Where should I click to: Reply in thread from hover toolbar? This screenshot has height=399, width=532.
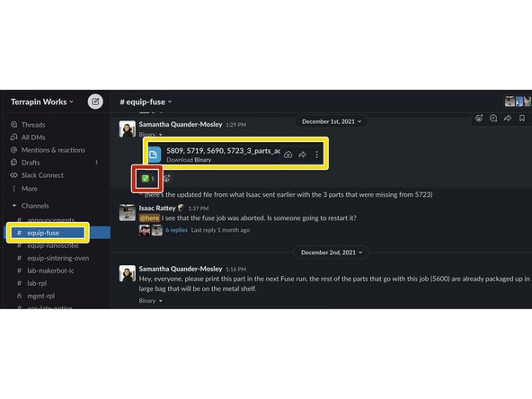pyautogui.click(x=493, y=118)
